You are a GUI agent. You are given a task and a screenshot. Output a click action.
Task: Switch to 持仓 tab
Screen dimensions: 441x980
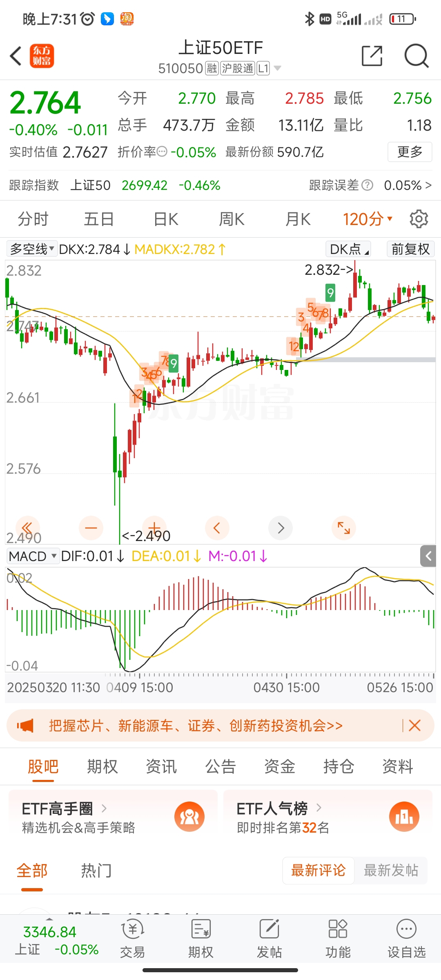(x=339, y=766)
